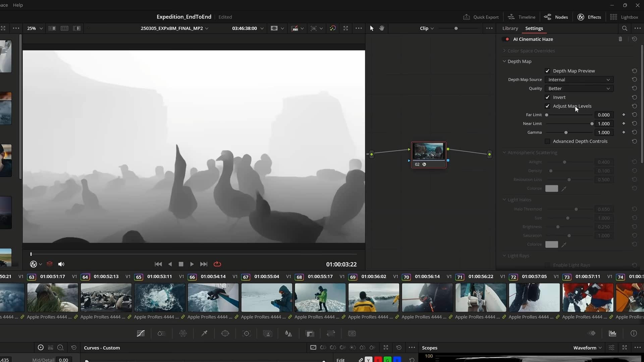
Task: Open the Power Windows palette
Action: [225, 333]
